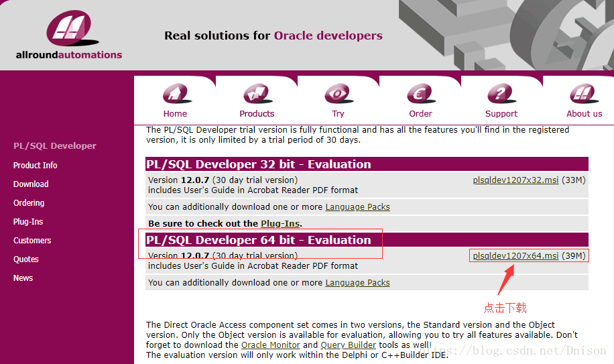Open the Products tab label

tap(257, 114)
